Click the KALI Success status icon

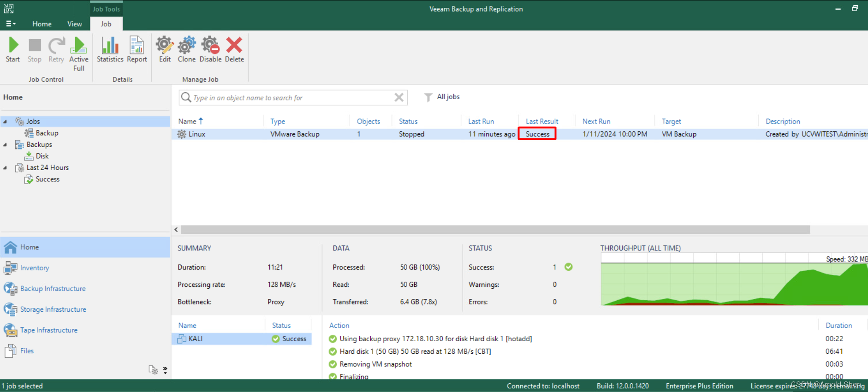(x=276, y=339)
